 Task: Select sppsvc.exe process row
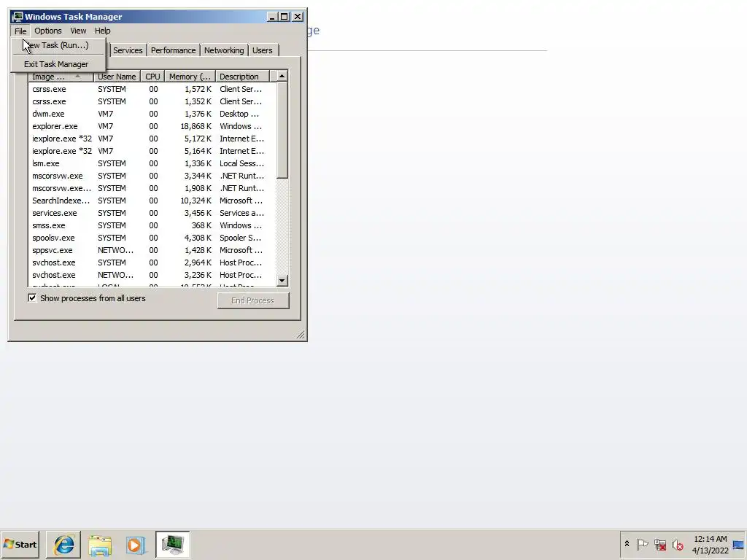click(x=152, y=250)
